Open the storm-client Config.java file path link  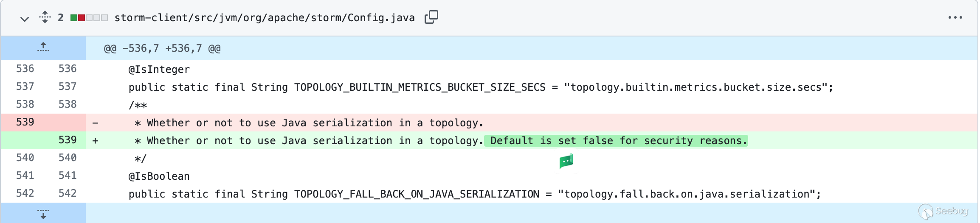tap(264, 18)
